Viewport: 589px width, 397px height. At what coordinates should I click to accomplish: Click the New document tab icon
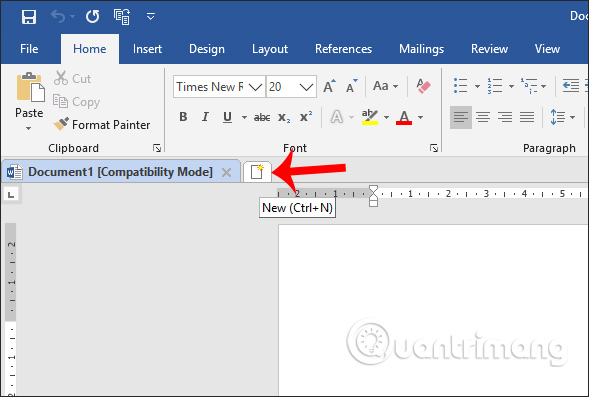(257, 172)
